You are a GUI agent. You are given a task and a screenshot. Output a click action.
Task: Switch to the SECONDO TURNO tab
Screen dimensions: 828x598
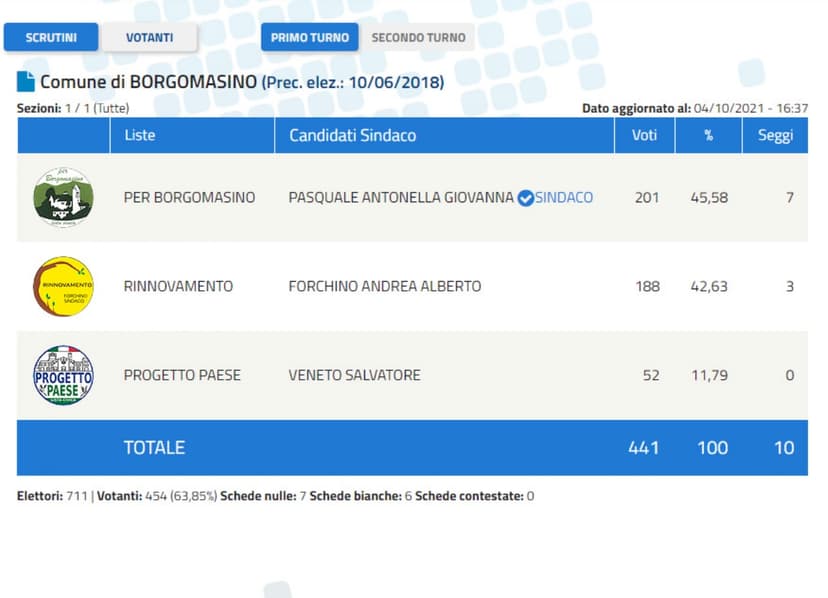pos(419,37)
